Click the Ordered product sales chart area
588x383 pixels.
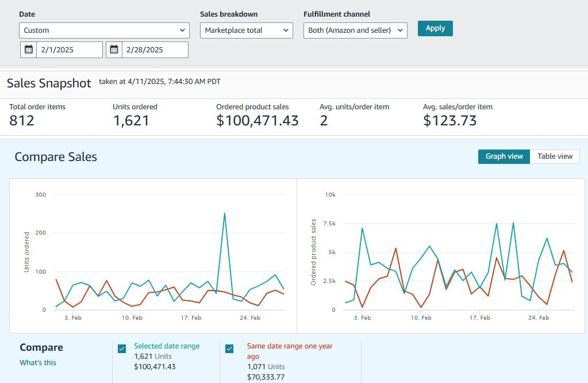pyautogui.click(x=457, y=253)
